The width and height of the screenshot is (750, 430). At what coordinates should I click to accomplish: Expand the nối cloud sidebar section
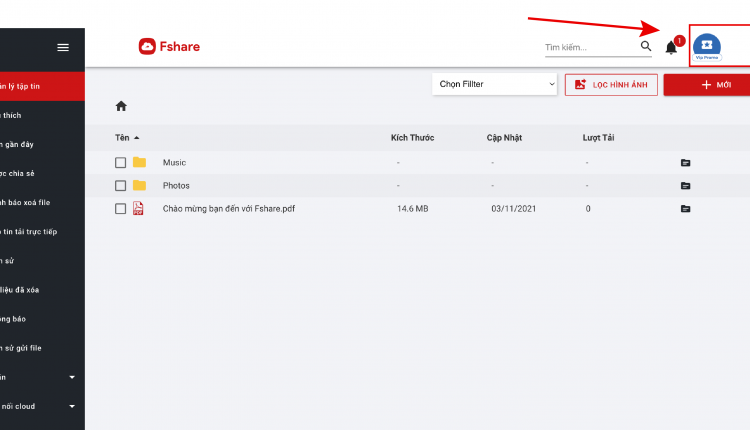[72, 407]
